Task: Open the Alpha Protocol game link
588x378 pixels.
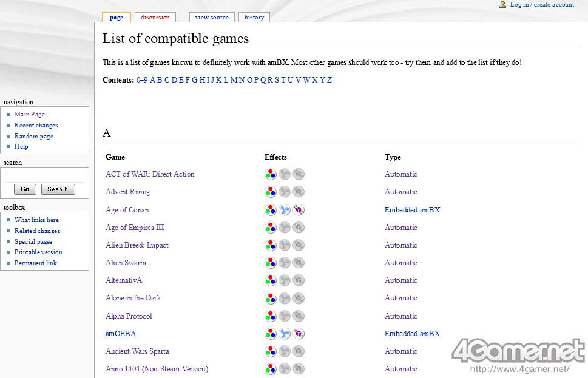Action: tap(129, 316)
